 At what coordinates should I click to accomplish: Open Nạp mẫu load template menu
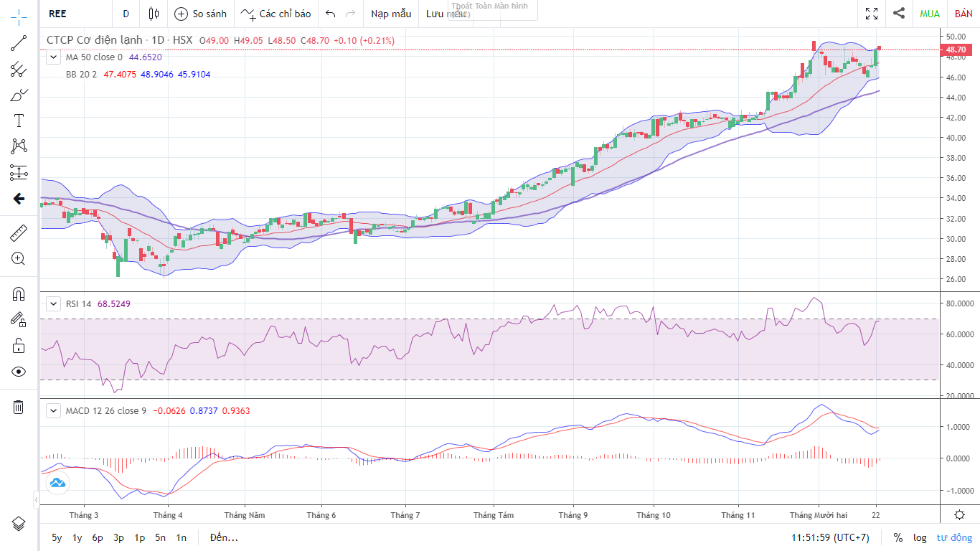coord(391,14)
